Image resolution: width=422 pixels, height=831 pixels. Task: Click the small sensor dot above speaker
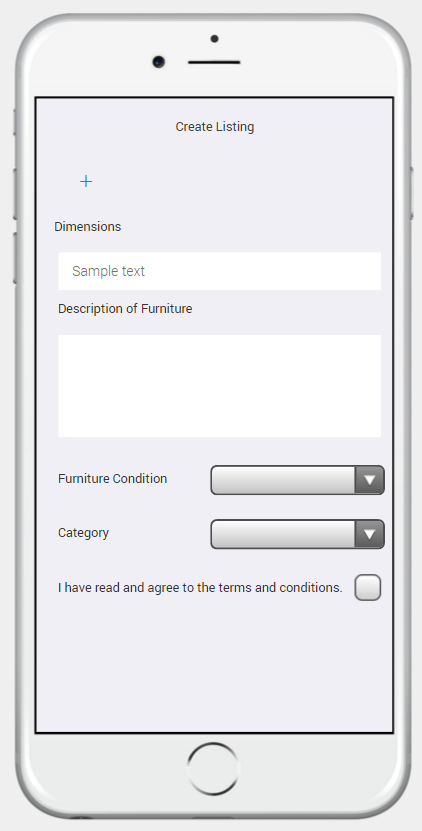click(x=214, y=39)
